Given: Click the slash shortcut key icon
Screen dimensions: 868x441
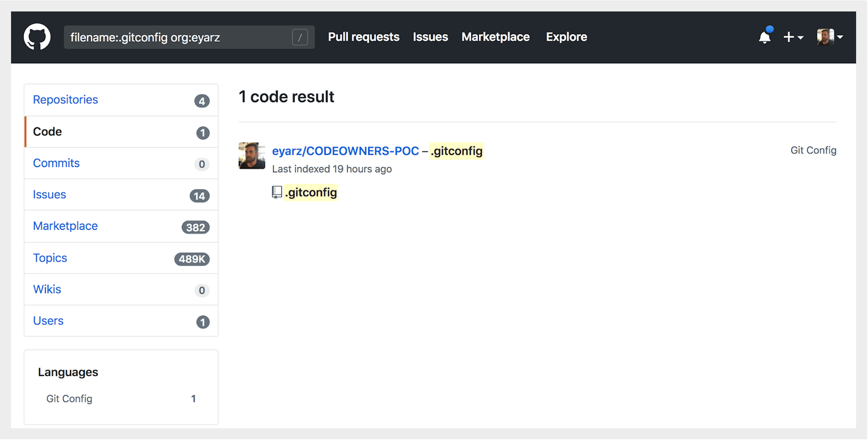Looking at the screenshot, I should [300, 37].
